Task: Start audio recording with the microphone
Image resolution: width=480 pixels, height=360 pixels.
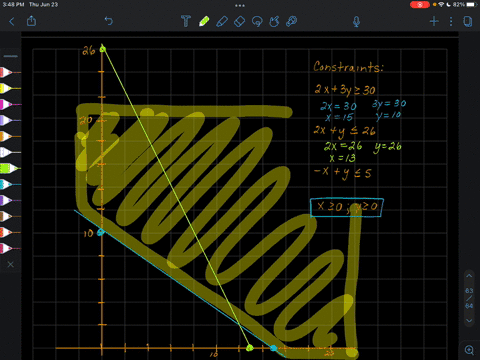Action: (x=356, y=22)
